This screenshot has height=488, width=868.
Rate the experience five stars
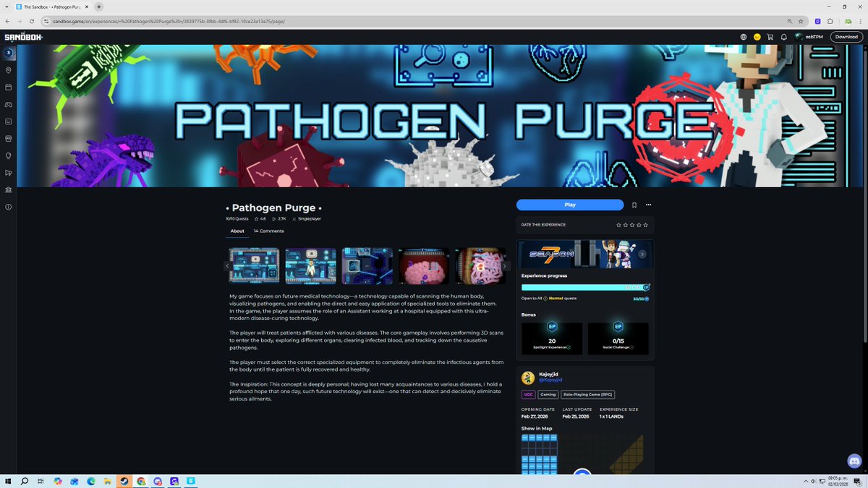pyautogui.click(x=645, y=225)
